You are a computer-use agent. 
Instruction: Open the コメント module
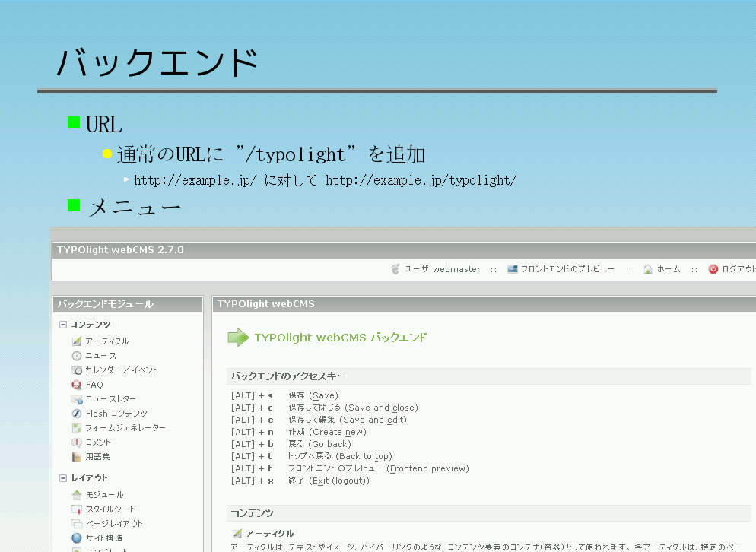(x=98, y=442)
